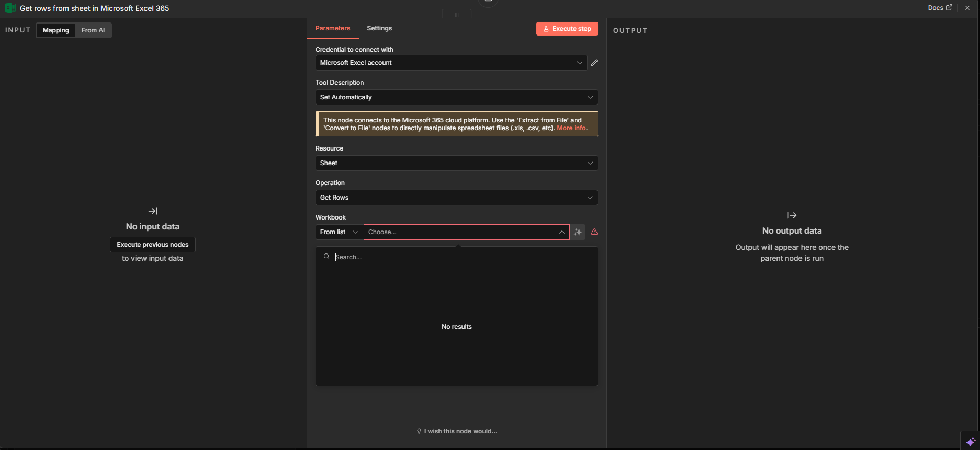Click the edit credential pencil icon
This screenshot has height=450, width=980.
click(594, 63)
